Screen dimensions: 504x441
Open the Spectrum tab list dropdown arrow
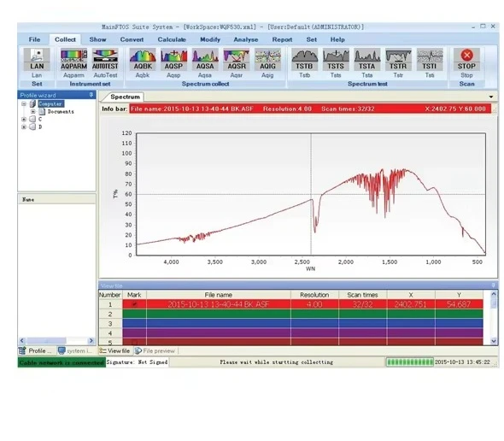[491, 97]
